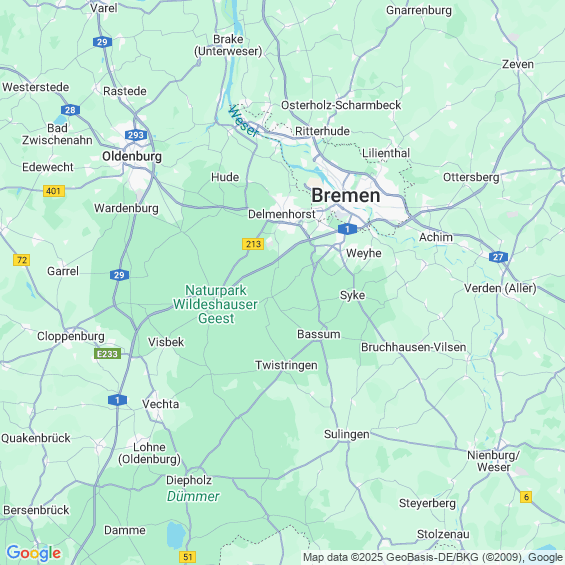The width and height of the screenshot is (565, 565).
Task: Click the Dümmer lake label
Action: 193,497
